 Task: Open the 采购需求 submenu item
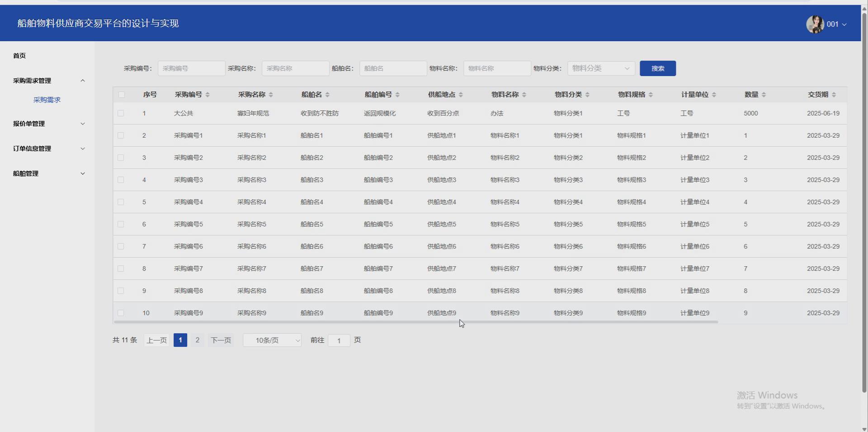[x=47, y=100]
